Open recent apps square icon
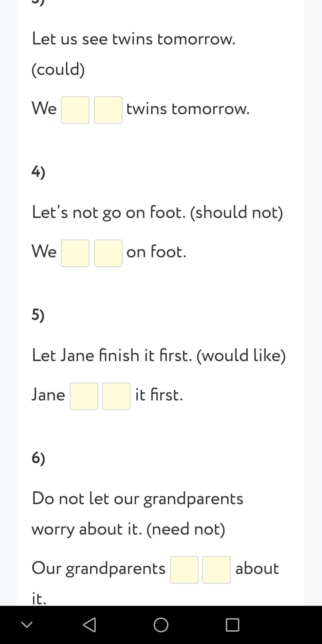The image size is (322, 644). point(232,625)
